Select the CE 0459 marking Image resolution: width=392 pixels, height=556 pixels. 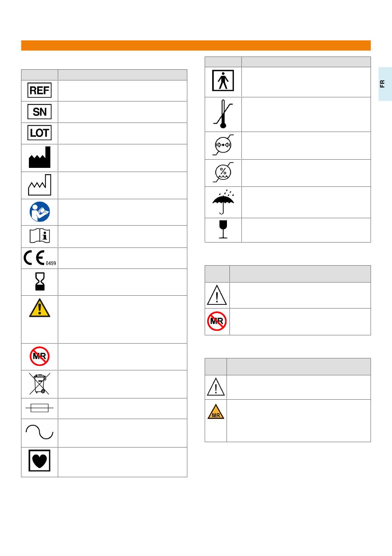click(40, 258)
